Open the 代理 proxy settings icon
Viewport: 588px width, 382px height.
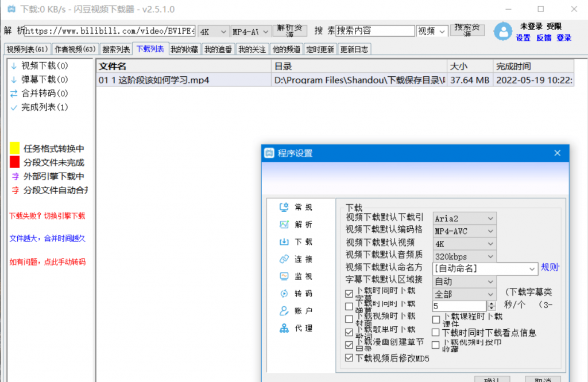284,329
